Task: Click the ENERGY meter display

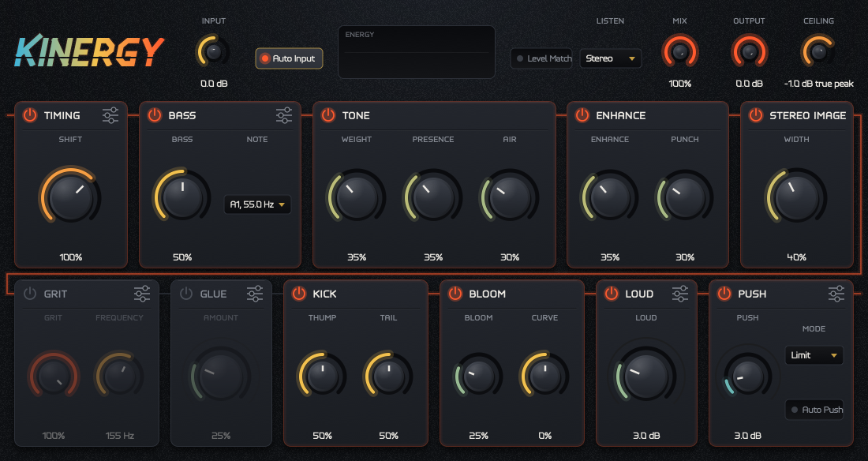Action: pyautogui.click(x=417, y=52)
